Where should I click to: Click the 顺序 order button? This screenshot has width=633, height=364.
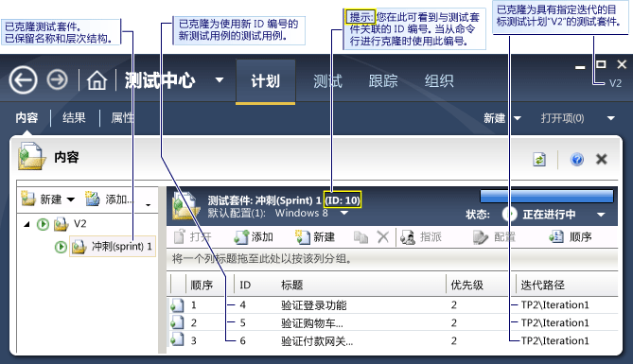tap(570, 237)
